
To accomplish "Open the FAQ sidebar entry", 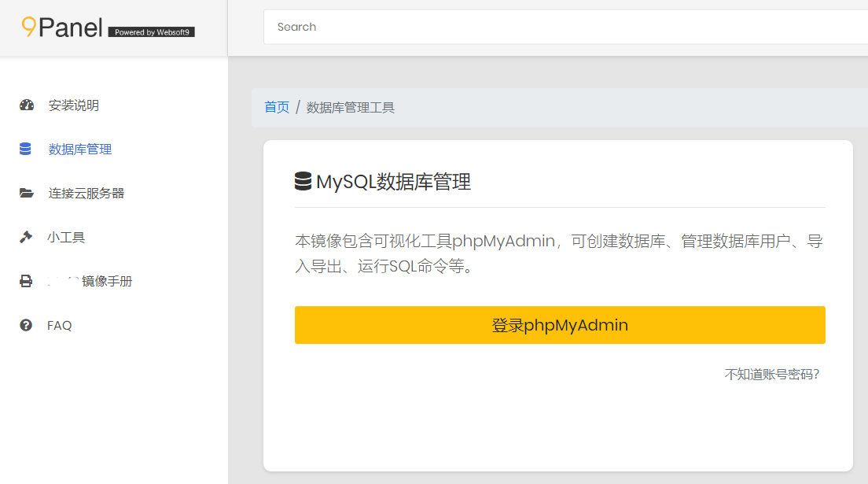I will [60, 325].
